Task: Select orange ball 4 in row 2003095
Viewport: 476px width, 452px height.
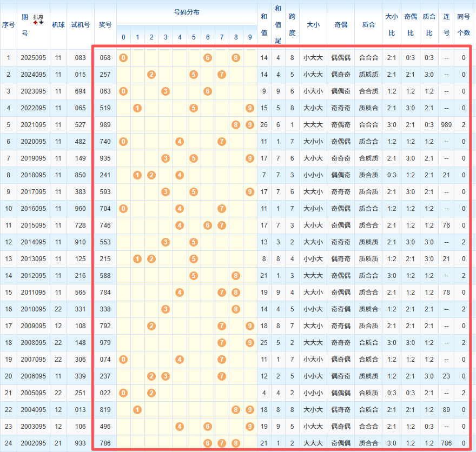Action: click(180, 426)
